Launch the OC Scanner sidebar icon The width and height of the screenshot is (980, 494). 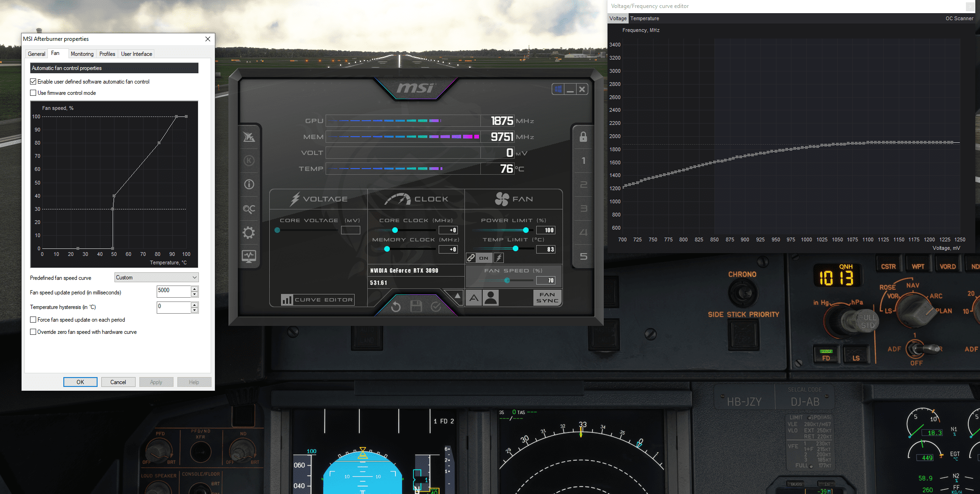pos(249,209)
